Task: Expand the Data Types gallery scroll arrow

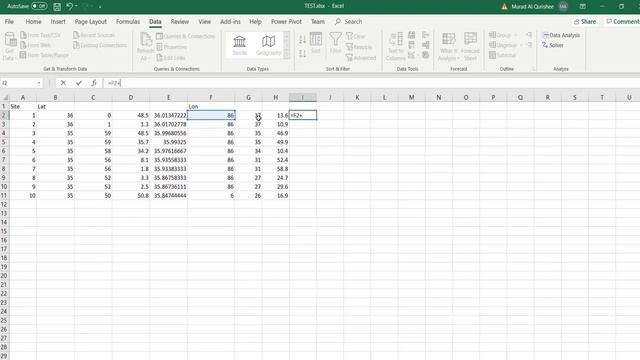Action: (287, 55)
